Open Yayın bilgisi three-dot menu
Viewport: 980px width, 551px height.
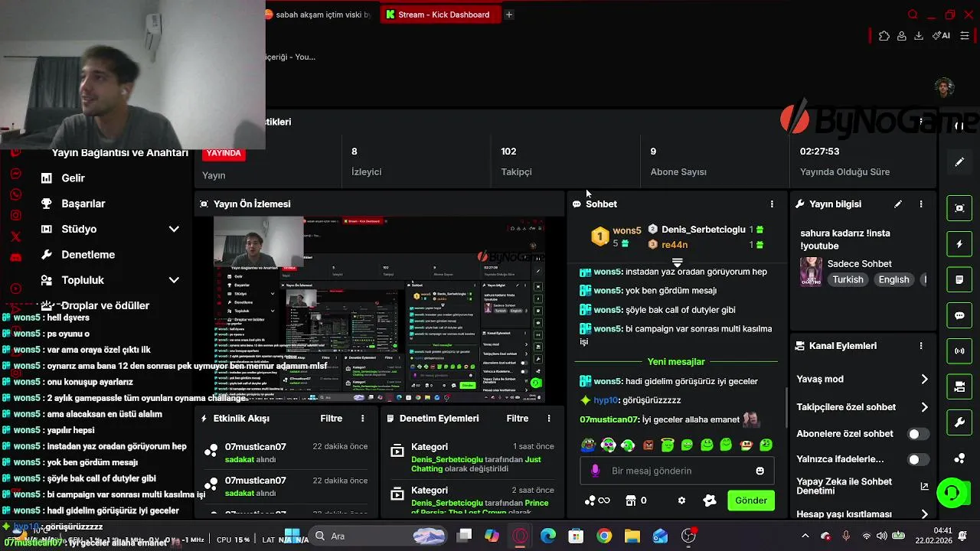(x=921, y=204)
